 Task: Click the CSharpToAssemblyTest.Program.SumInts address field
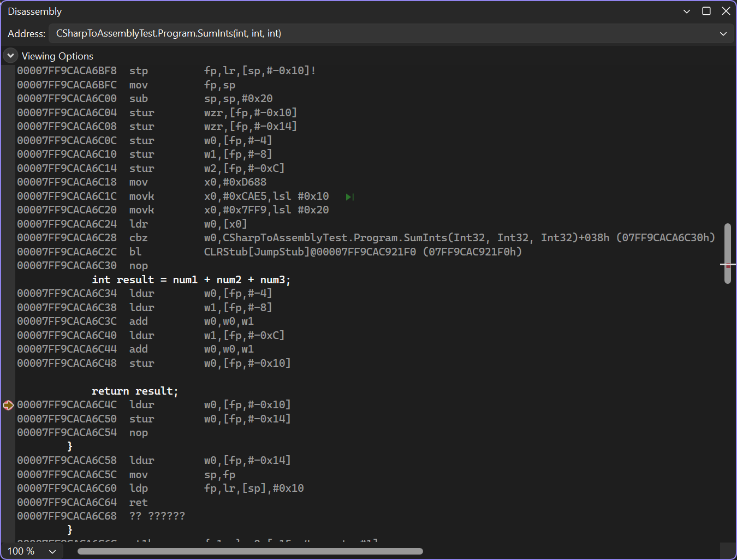(x=168, y=33)
